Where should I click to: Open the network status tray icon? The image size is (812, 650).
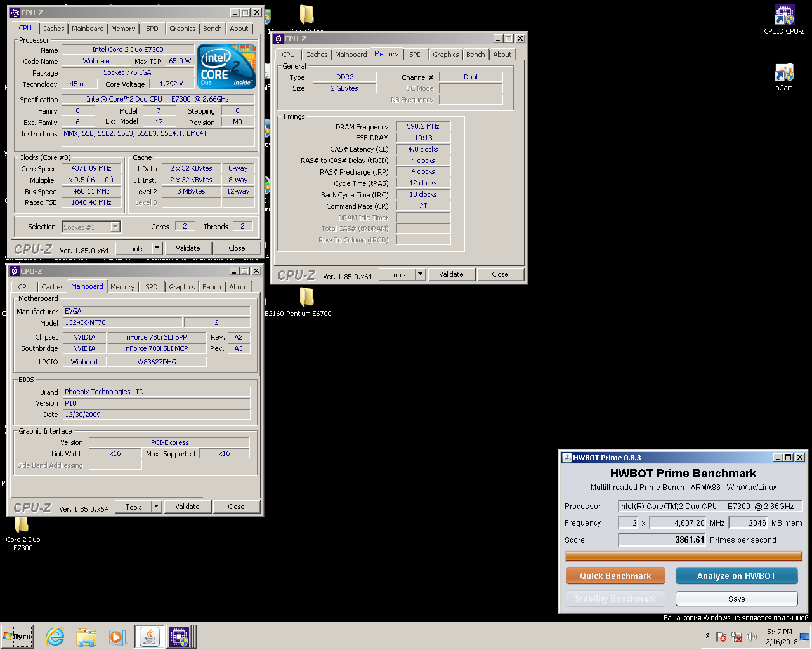[x=737, y=637]
